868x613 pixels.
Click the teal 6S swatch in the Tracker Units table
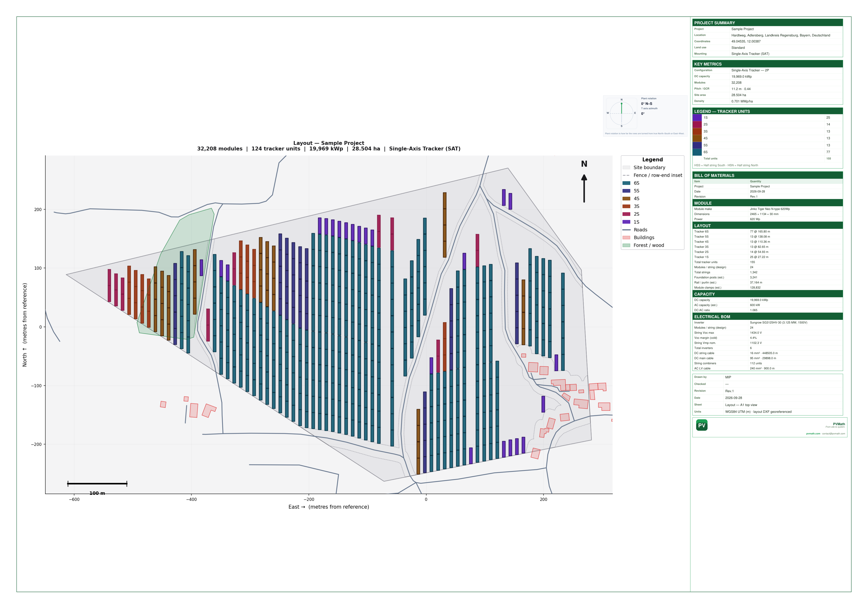pyautogui.click(x=697, y=152)
